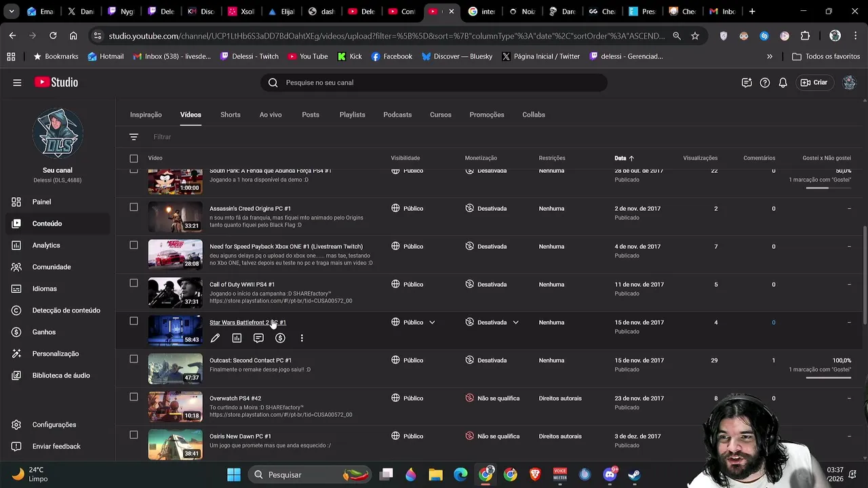
Task: Click the Idiomas sidebar icon
Action: 16,289
